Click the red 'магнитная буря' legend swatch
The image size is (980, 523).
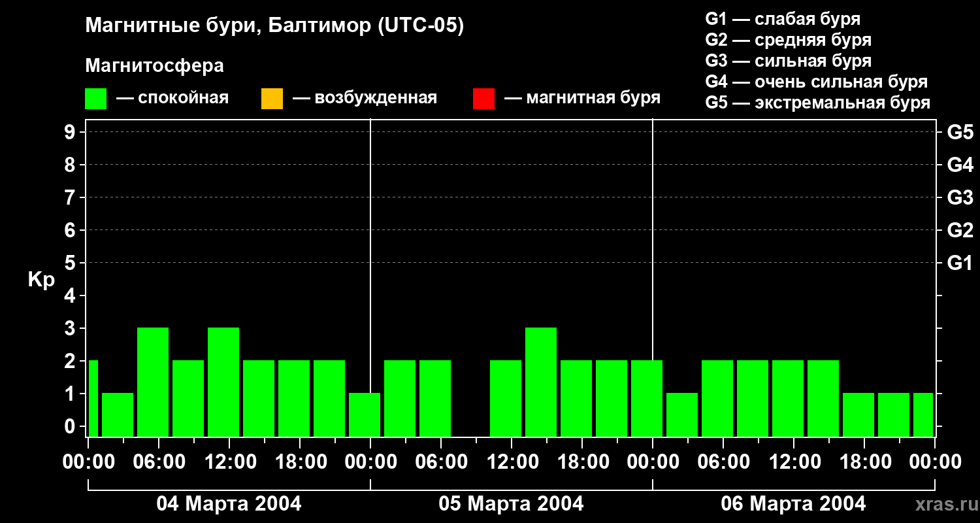tap(483, 99)
